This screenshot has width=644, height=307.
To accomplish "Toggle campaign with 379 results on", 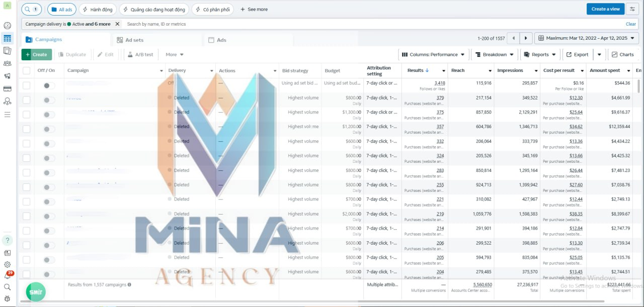I will click(x=49, y=100).
